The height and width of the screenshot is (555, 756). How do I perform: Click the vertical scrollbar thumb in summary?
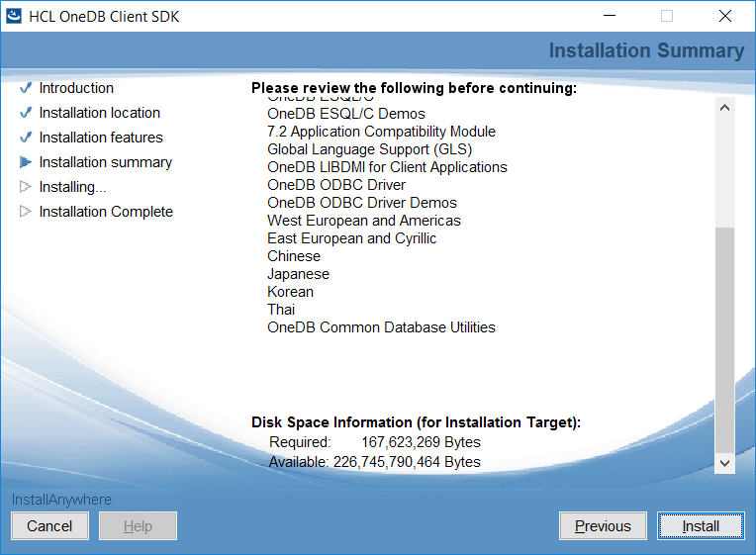tap(725, 336)
